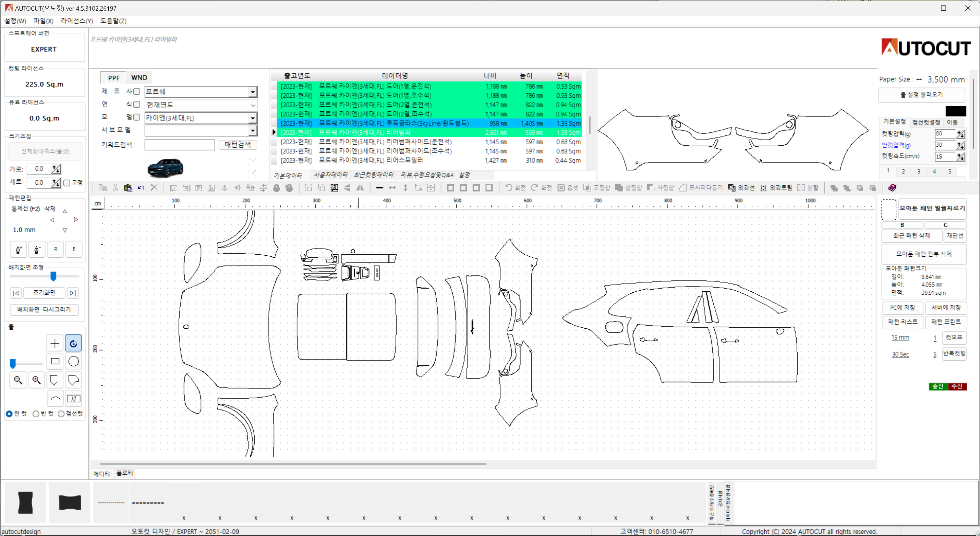Adjust the 컷팅속도 stepper
980x536 pixels.
[960, 157]
